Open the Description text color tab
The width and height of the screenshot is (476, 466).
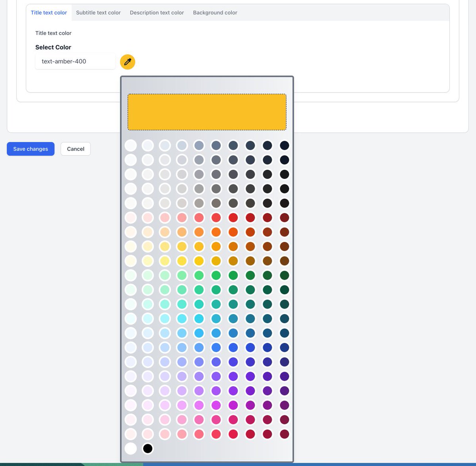pyautogui.click(x=157, y=13)
